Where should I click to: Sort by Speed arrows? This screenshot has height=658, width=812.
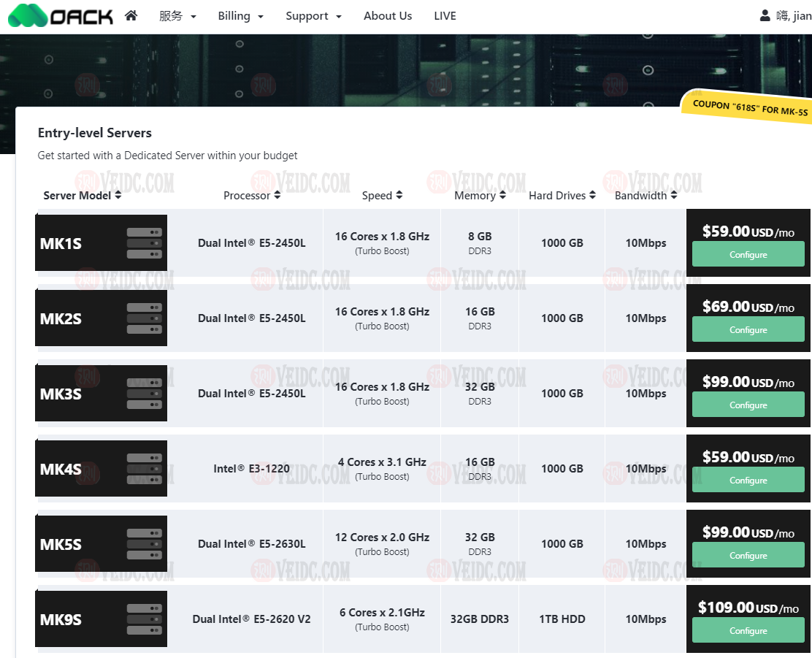(399, 195)
